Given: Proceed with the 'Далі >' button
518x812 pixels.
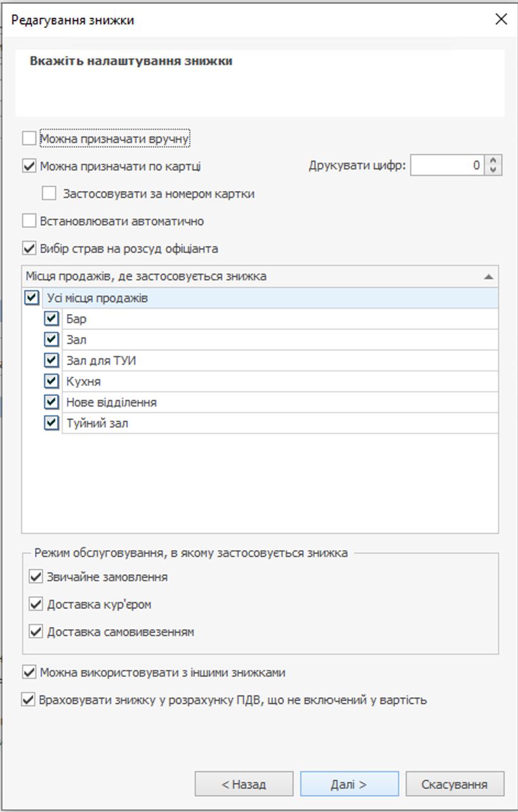Looking at the screenshot, I should [349, 784].
